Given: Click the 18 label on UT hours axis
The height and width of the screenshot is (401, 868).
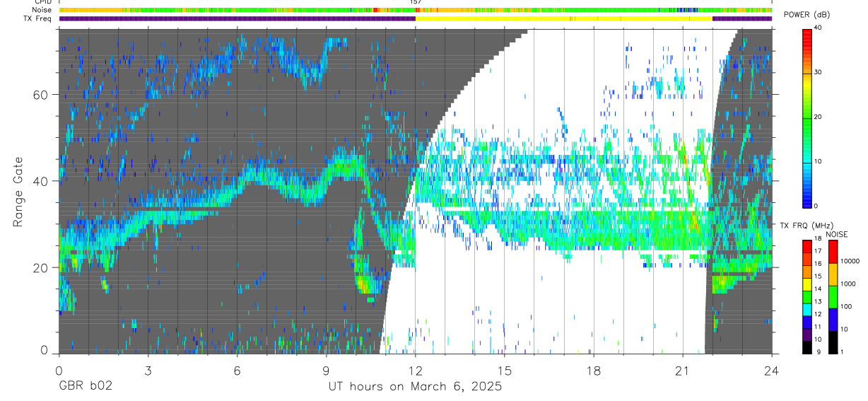Looking at the screenshot, I should (x=594, y=371).
